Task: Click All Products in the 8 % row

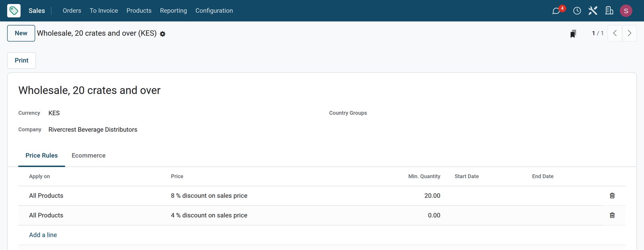Action: coord(46,196)
